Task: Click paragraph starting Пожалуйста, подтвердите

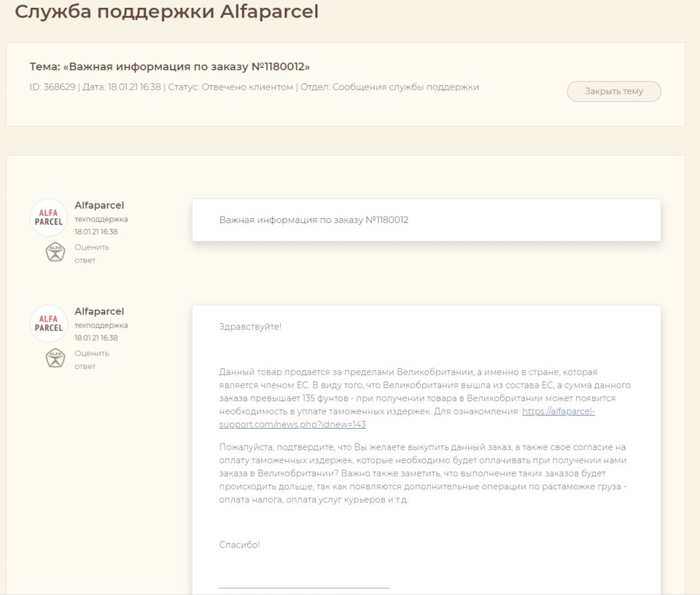Action: tap(423, 473)
